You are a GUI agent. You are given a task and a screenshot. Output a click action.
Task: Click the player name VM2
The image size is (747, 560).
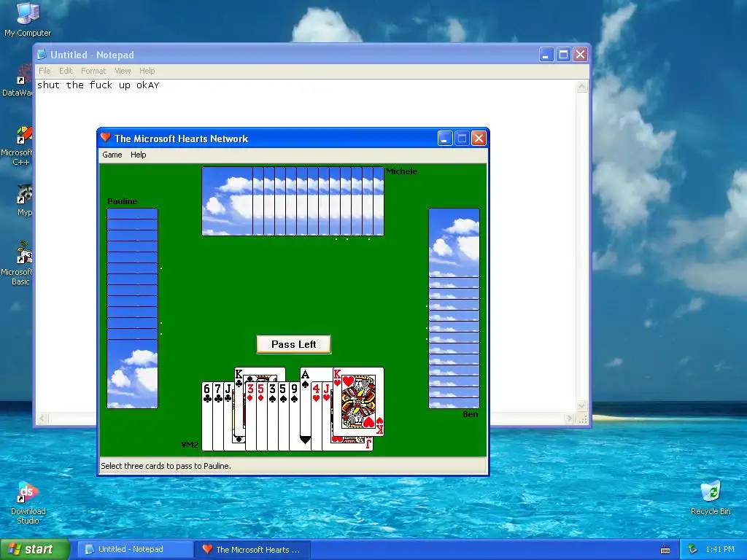(x=190, y=445)
